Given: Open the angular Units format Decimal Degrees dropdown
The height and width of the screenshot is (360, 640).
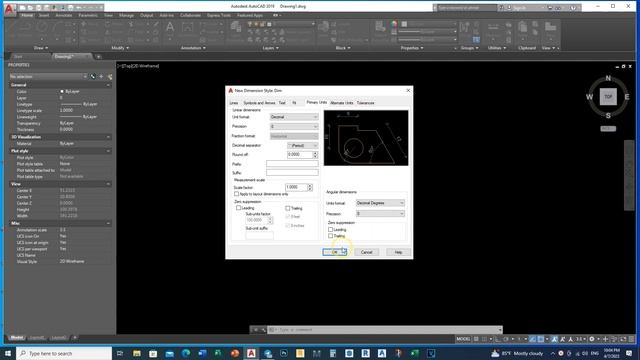Looking at the screenshot, I should [380, 203].
